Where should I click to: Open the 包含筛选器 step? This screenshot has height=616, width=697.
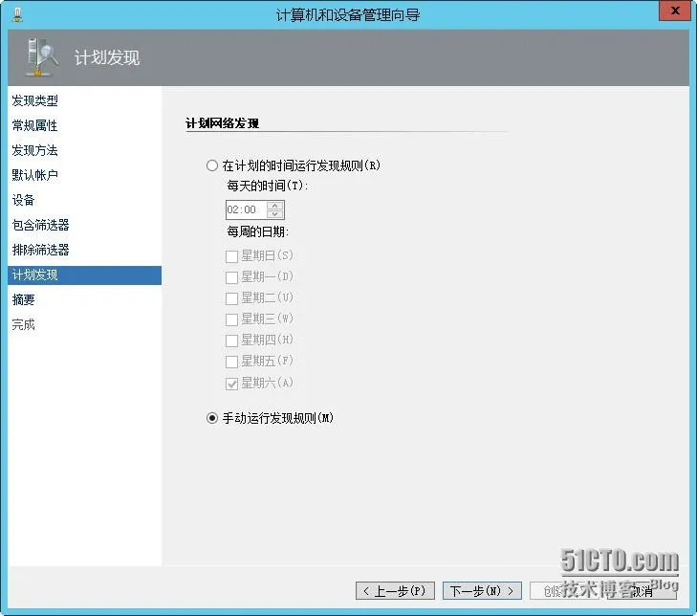pos(41,225)
